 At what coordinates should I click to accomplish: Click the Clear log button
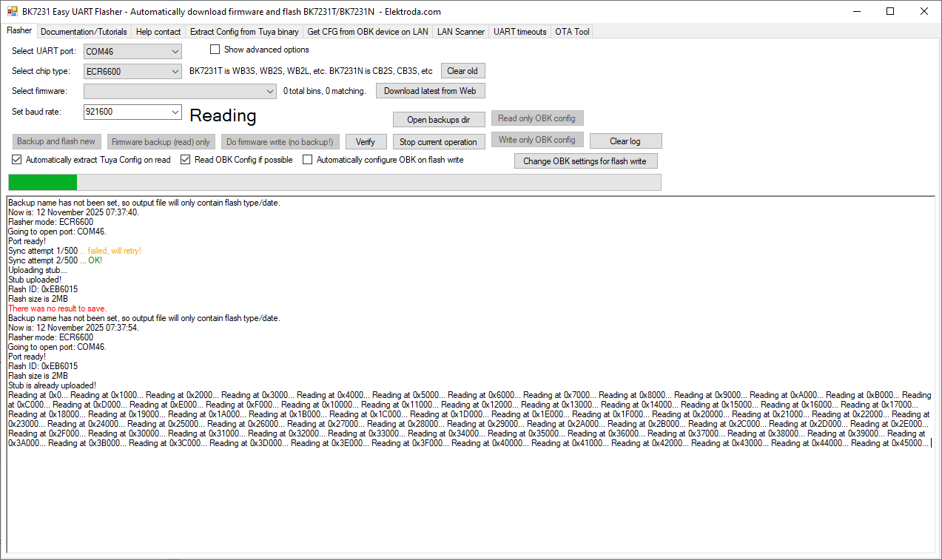pyautogui.click(x=625, y=141)
